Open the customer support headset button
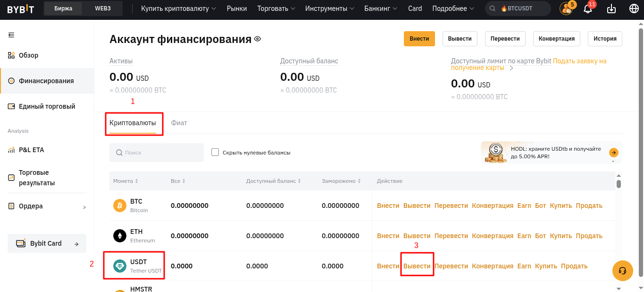The width and height of the screenshot is (644, 292). click(x=622, y=271)
